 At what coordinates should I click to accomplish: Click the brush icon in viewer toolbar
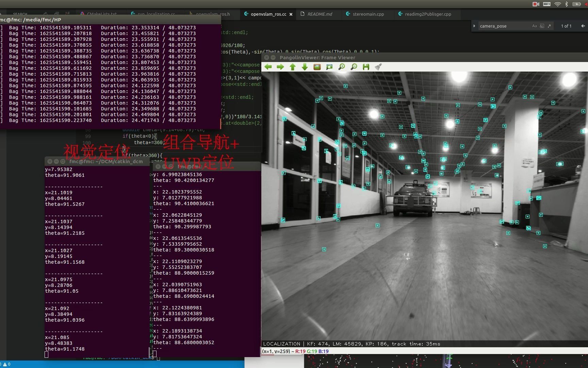pos(378,67)
